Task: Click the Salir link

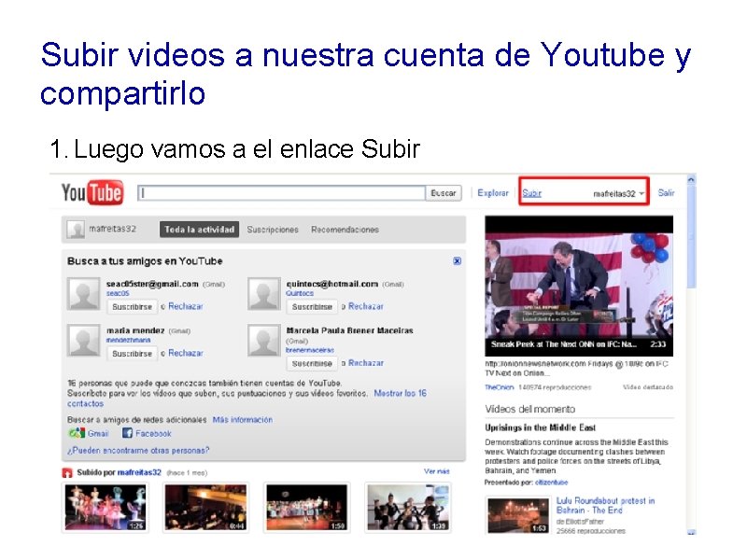Action: (666, 193)
